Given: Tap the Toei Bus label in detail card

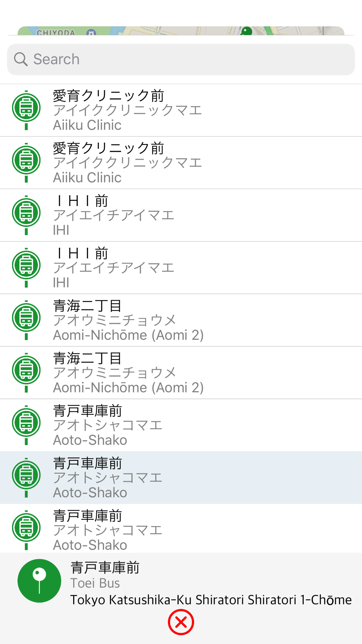Looking at the screenshot, I should pos(95,583).
